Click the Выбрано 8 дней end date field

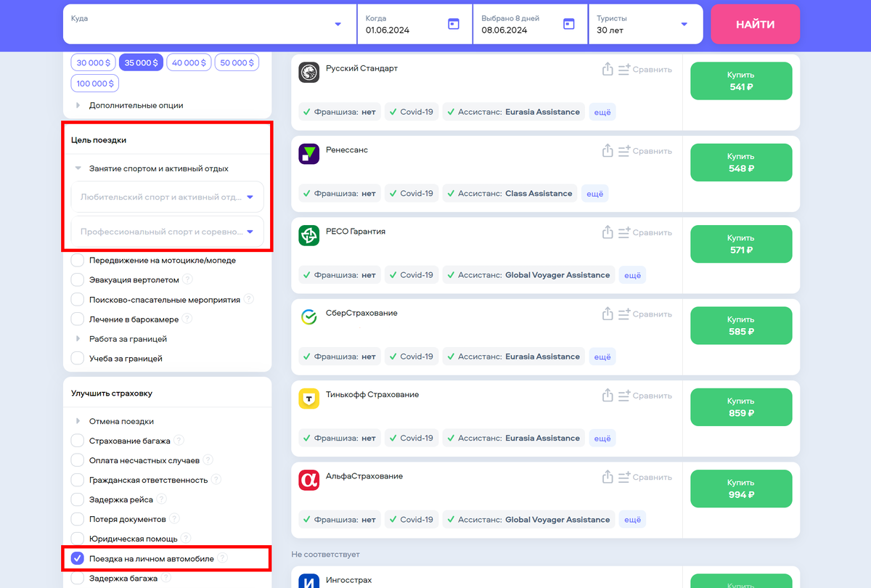(x=530, y=24)
